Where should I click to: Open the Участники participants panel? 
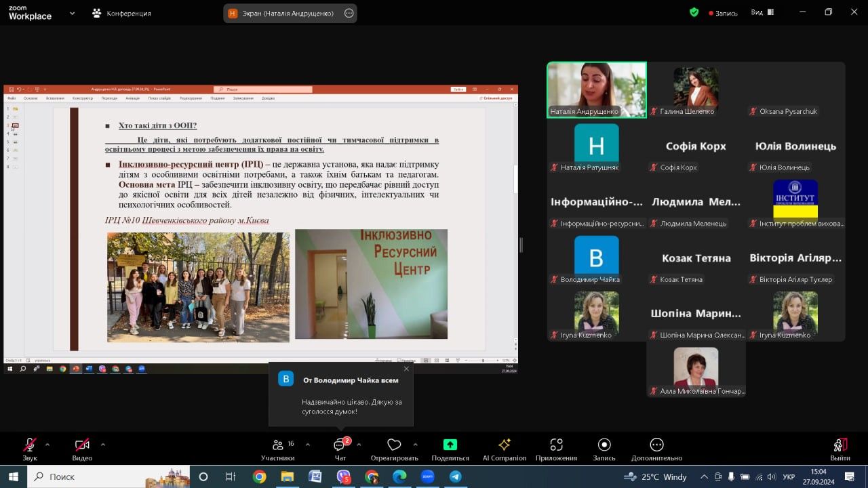[278, 449]
